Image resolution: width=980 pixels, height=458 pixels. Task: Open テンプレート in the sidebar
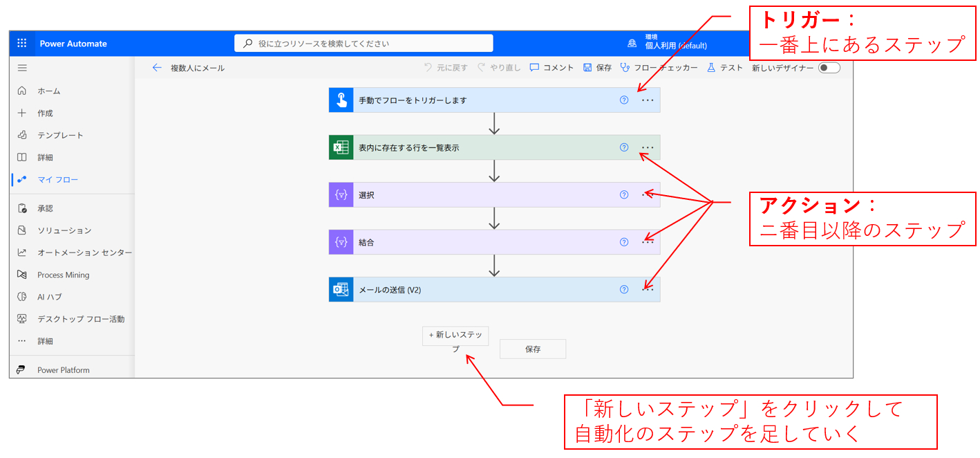coord(60,136)
